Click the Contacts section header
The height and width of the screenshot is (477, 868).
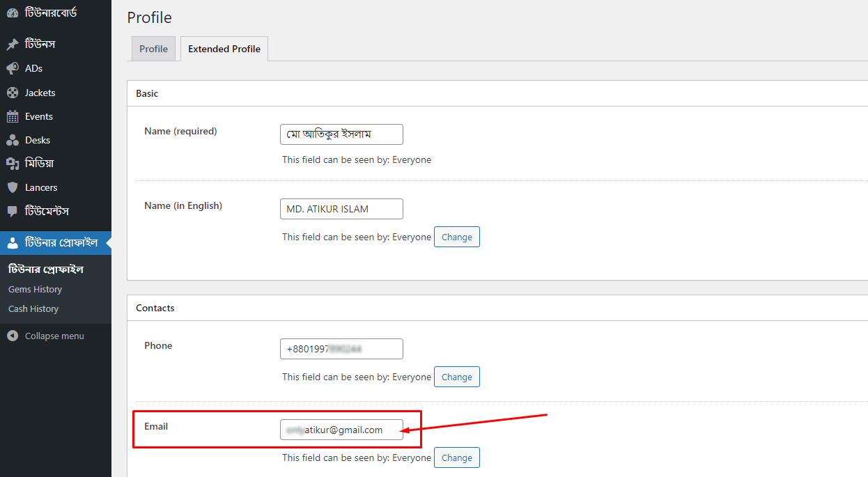click(x=155, y=308)
